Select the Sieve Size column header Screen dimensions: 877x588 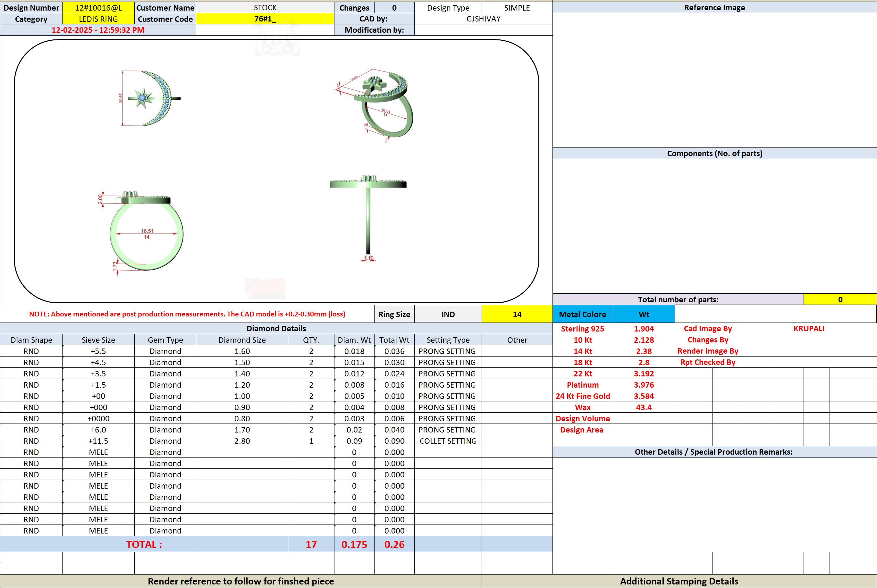[x=98, y=340]
